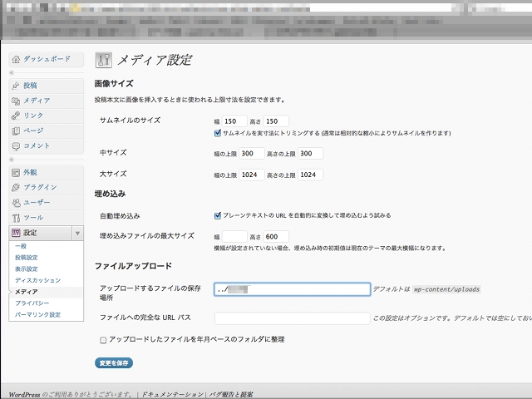Click the thumbnail height field

[x=276, y=121]
